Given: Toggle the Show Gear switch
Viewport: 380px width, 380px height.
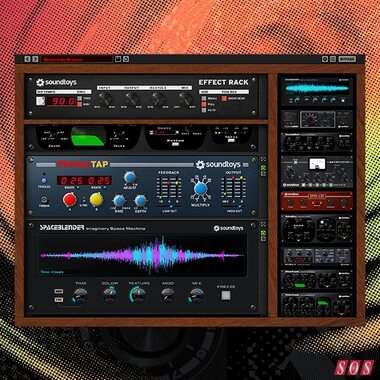Looking at the screenshot, I should [x=224, y=98].
